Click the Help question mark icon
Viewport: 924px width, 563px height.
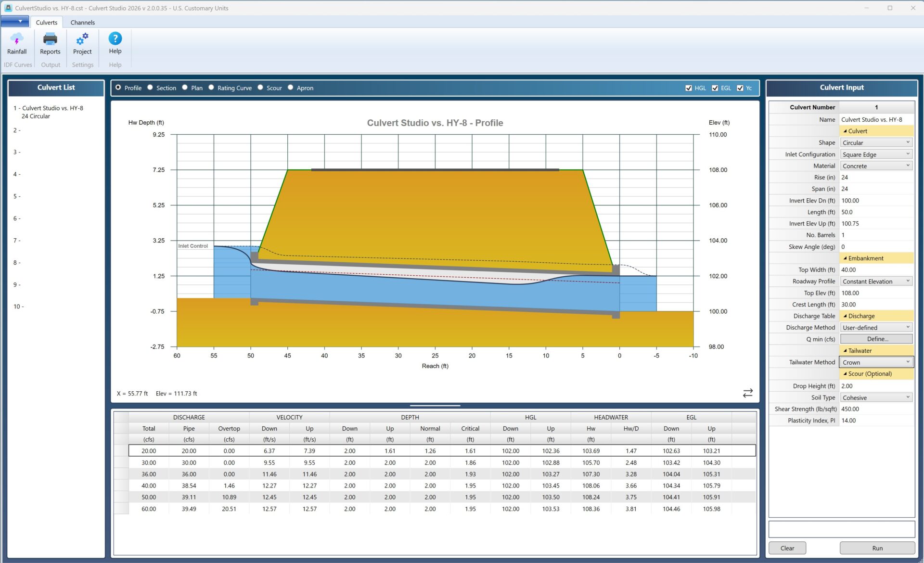click(115, 38)
